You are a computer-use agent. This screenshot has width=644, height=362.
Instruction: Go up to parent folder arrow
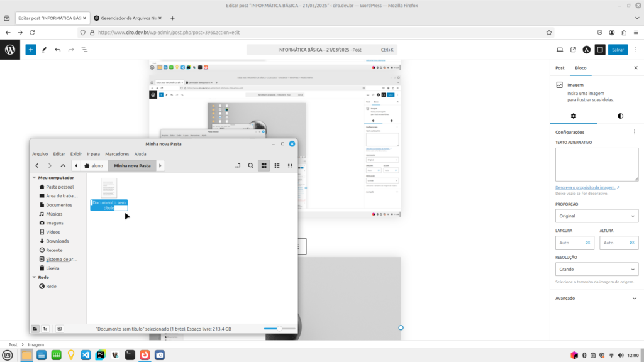coord(63,165)
